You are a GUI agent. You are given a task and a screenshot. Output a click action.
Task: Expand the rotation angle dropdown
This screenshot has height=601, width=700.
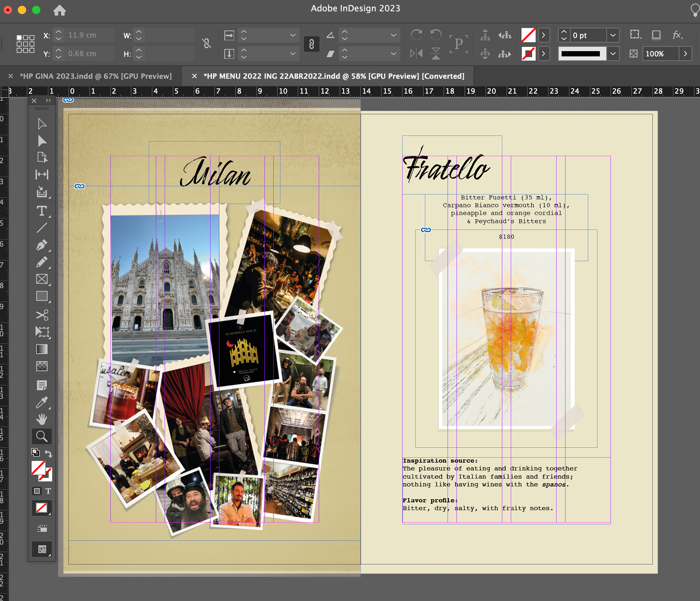pos(393,35)
